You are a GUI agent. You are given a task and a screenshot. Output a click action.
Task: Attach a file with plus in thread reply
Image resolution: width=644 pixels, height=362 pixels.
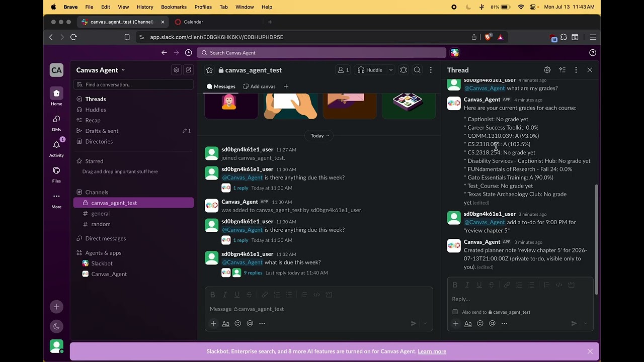click(x=456, y=323)
